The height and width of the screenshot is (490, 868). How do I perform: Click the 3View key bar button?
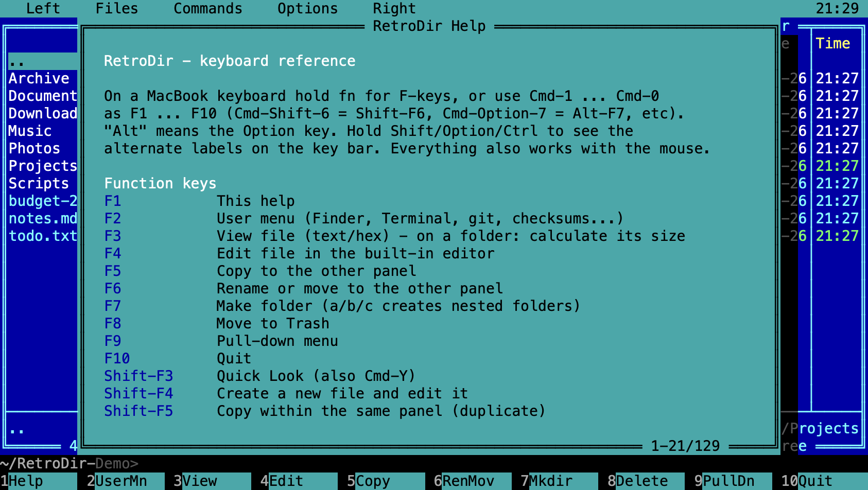[213, 481]
